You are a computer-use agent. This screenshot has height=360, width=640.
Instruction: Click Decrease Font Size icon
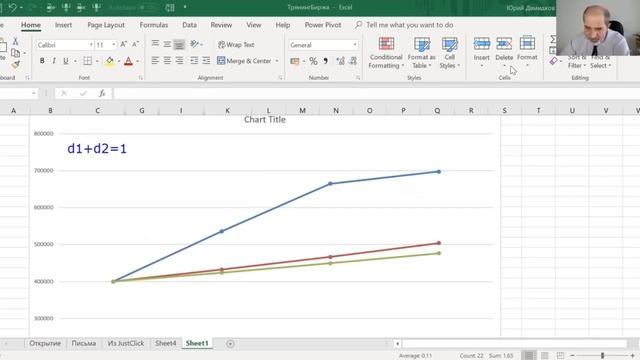click(136, 44)
